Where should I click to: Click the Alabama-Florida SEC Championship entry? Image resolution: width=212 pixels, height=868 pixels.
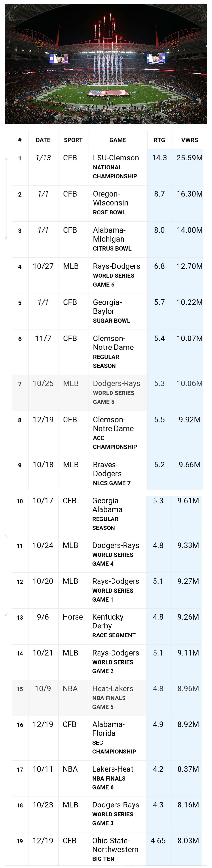(114, 737)
